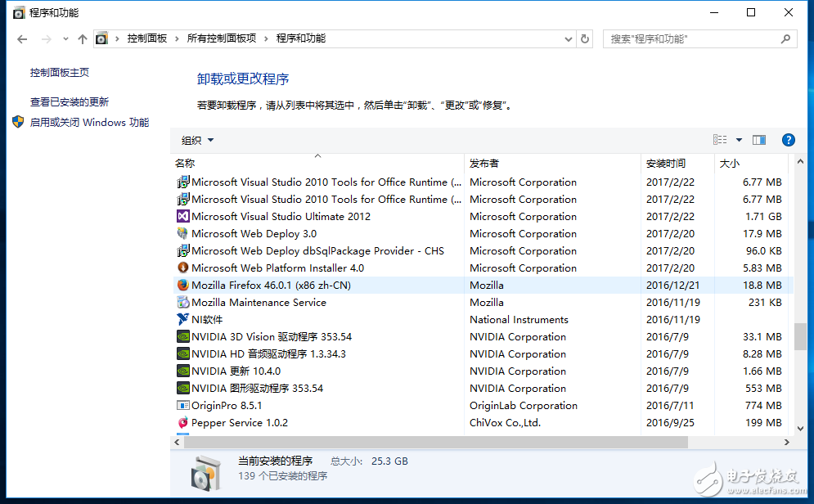The width and height of the screenshot is (814, 504).
Task: Click the vertical scrollbar thumb
Action: click(800, 336)
